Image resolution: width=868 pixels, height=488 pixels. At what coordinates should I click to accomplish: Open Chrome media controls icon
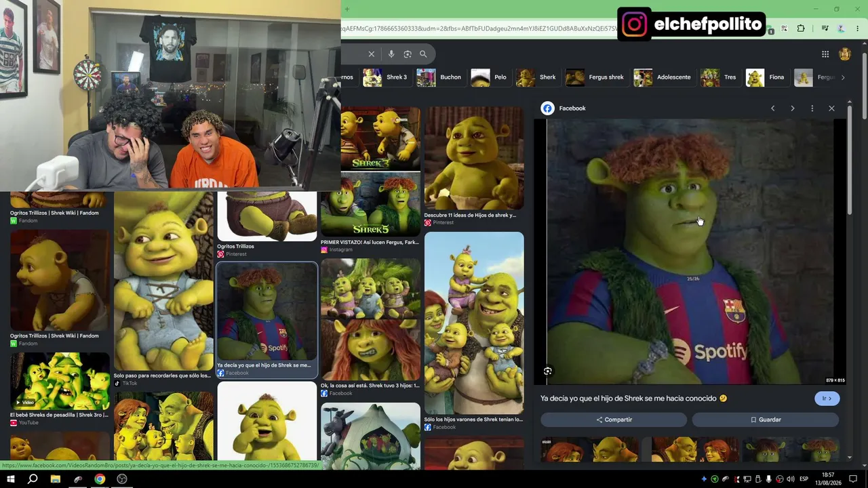tap(825, 28)
